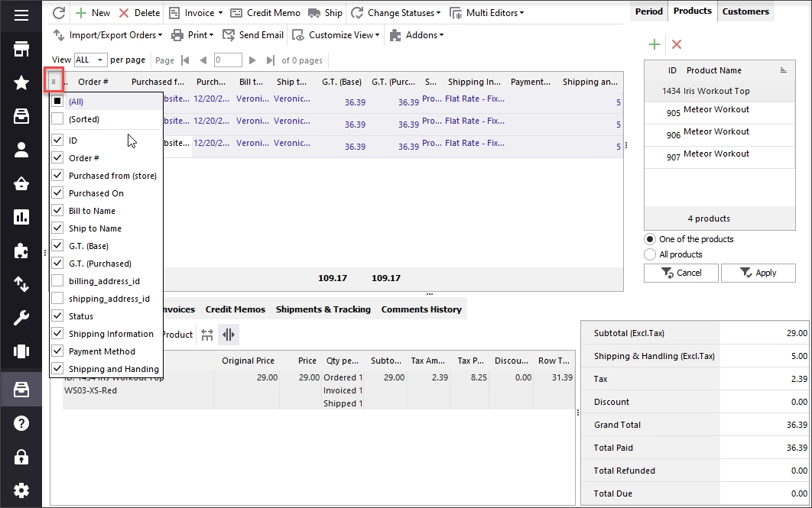Click the sort icon in Product Name header
Image resolution: width=812 pixels, height=508 pixels.
click(x=784, y=70)
